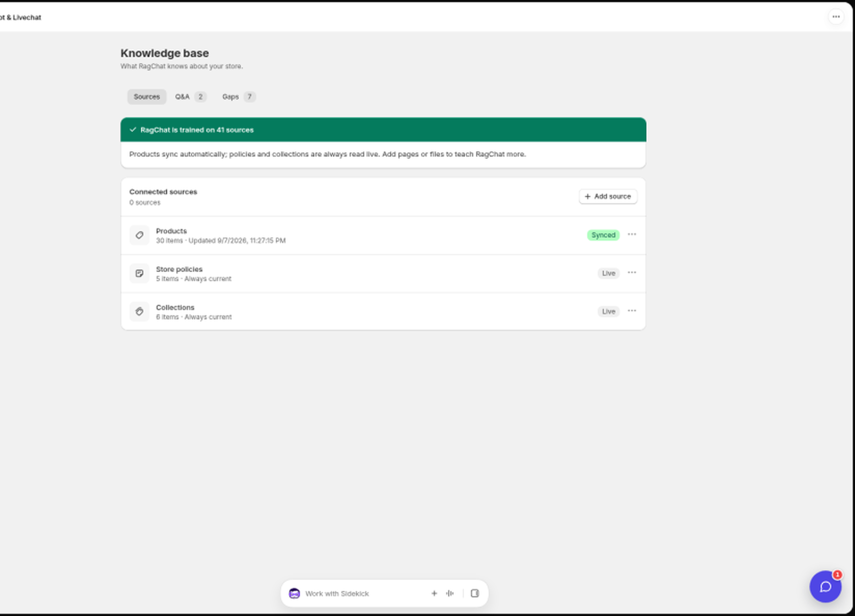Click the '6 items · Always current' text
The width and height of the screenshot is (855, 616).
pyautogui.click(x=194, y=317)
